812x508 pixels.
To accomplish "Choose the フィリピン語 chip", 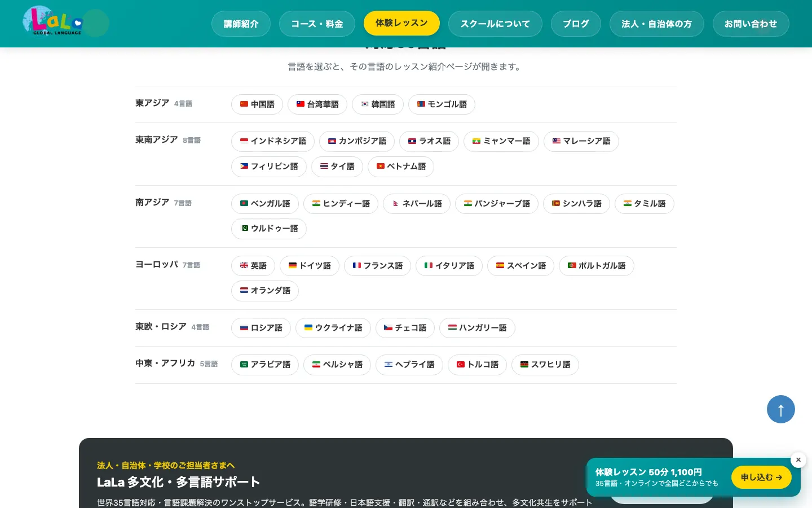I will [x=269, y=167].
